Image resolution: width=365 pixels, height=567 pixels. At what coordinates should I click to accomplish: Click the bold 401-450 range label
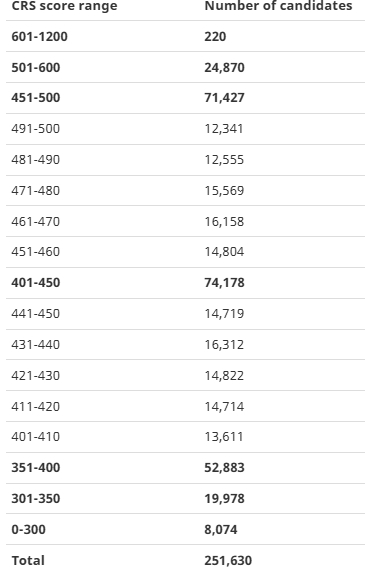pyautogui.click(x=36, y=283)
